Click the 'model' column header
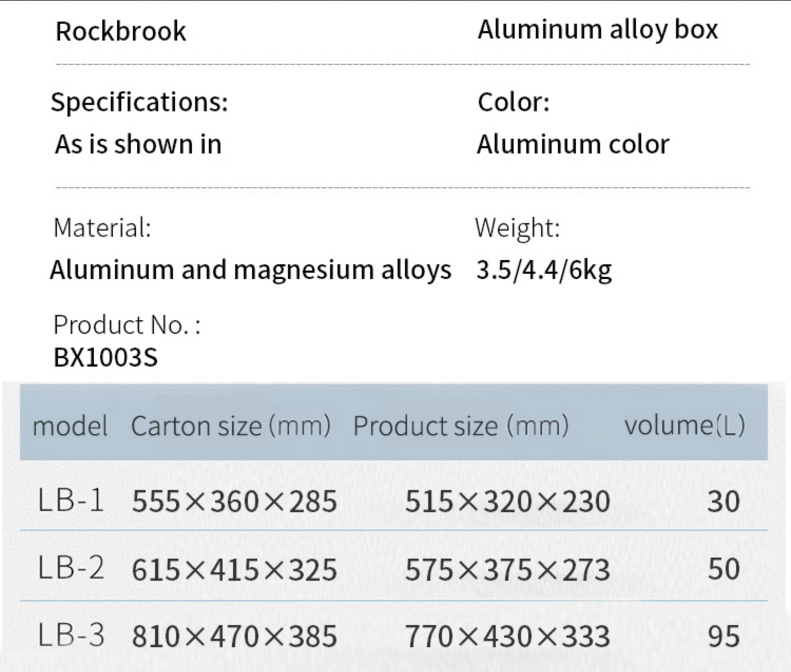 pos(70,426)
